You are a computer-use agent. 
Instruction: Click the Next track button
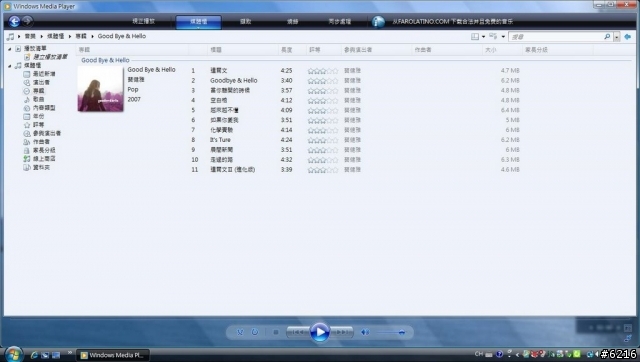(341, 332)
